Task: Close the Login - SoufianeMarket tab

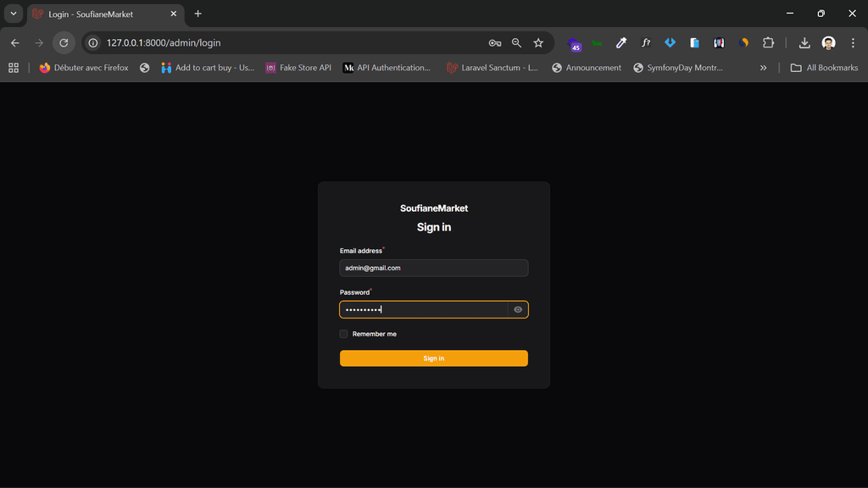Action: click(x=173, y=14)
